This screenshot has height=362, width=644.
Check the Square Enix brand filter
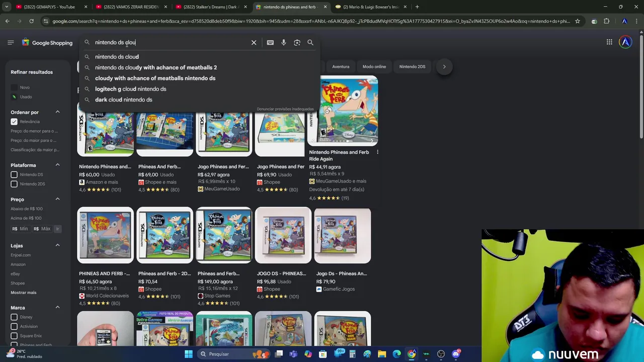pyautogui.click(x=14, y=336)
